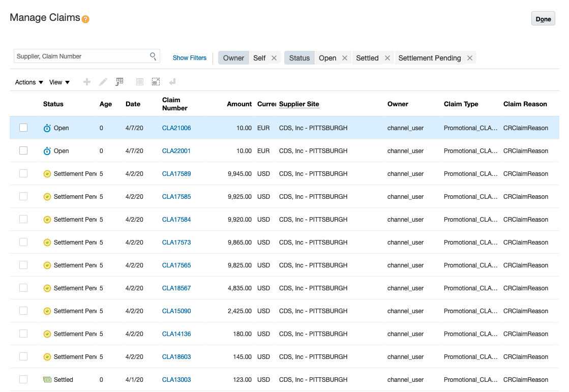Open help via the question mark beside Manage Claims
The height and width of the screenshot is (392, 569).
(x=86, y=18)
